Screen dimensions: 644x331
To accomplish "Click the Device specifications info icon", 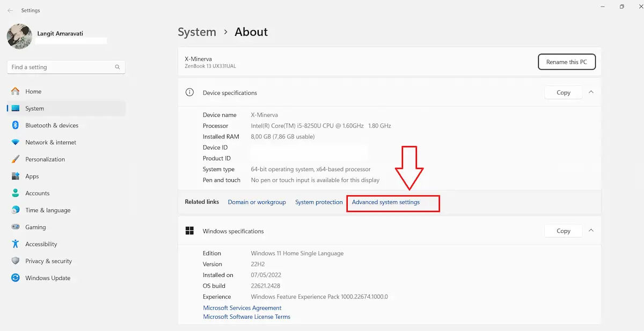I will click(189, 92).
